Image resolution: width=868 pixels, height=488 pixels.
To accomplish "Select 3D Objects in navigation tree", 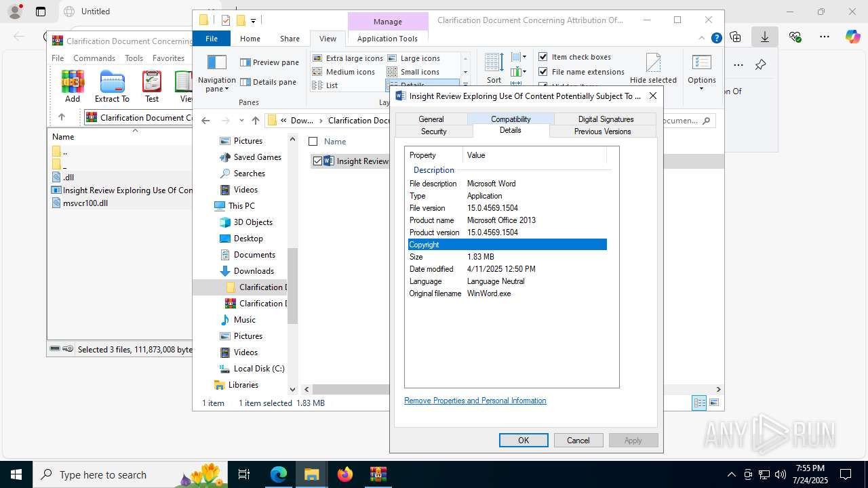I will 253,222.
